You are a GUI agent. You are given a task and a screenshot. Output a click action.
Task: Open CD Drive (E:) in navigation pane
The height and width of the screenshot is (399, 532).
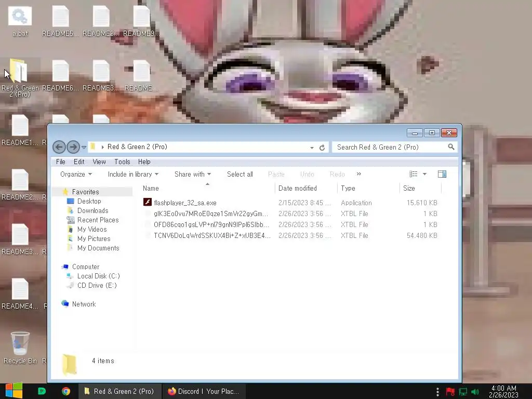[x=97, y=285]
